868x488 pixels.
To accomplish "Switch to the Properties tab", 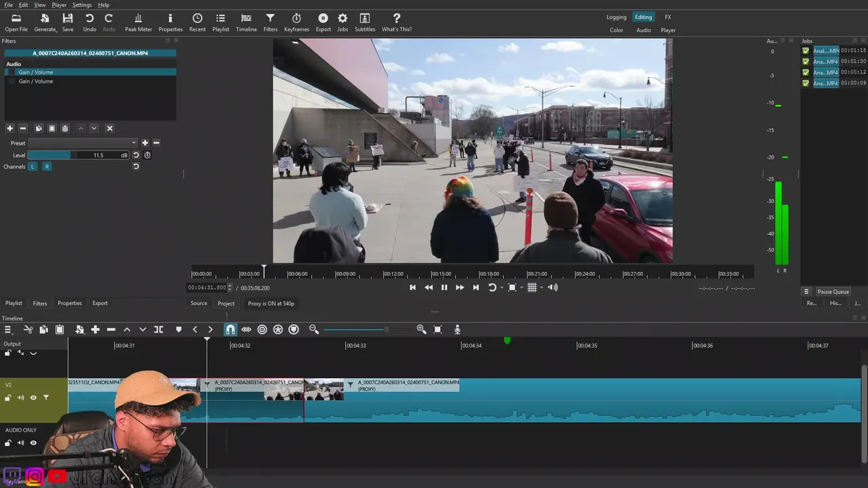I will 69,303.
